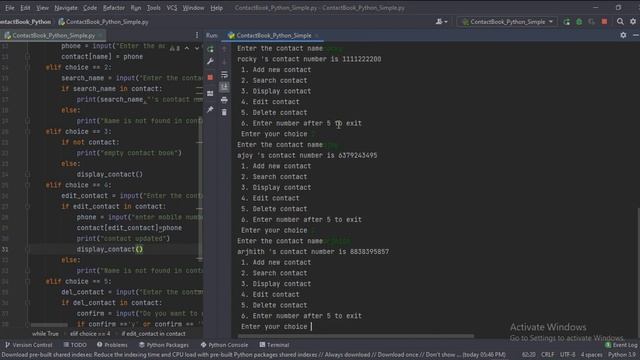This screenshot has width=640, height=360.
Task: Show the editor warnings count indicator
Action: 175,48
